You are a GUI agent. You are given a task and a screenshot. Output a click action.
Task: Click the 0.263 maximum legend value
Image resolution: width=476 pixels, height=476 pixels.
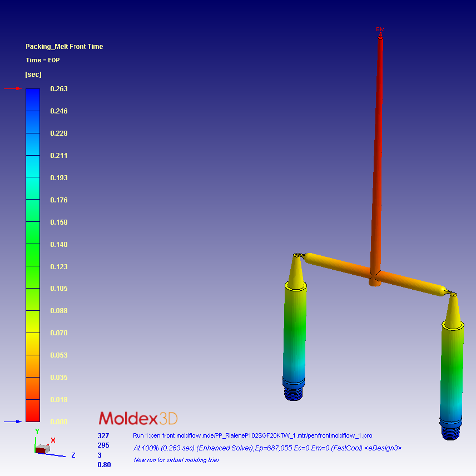(x=59, y=88)
